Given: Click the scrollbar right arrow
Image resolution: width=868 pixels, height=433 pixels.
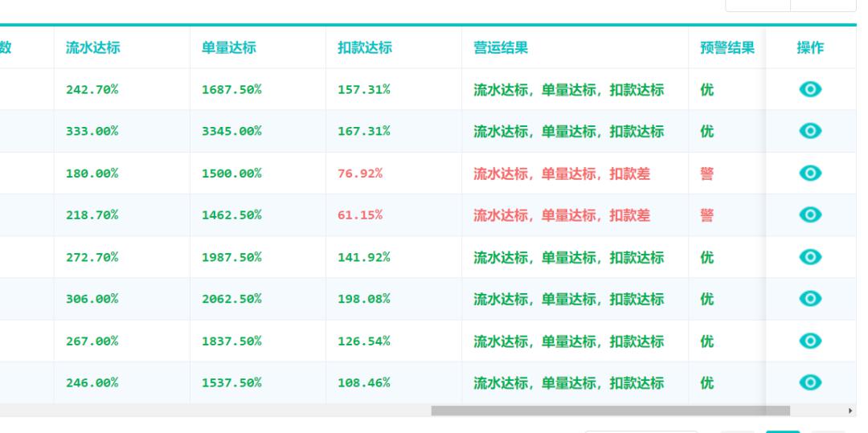Looking at the screenshot, I should pos(850,411).
